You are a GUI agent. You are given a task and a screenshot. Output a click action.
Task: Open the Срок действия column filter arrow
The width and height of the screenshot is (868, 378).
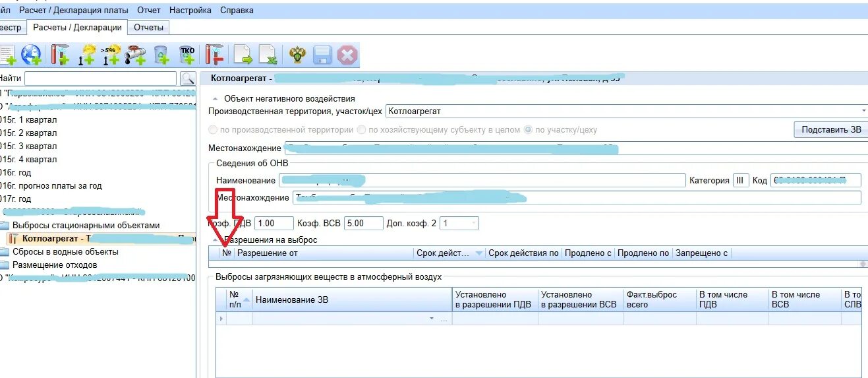[478, 253]
